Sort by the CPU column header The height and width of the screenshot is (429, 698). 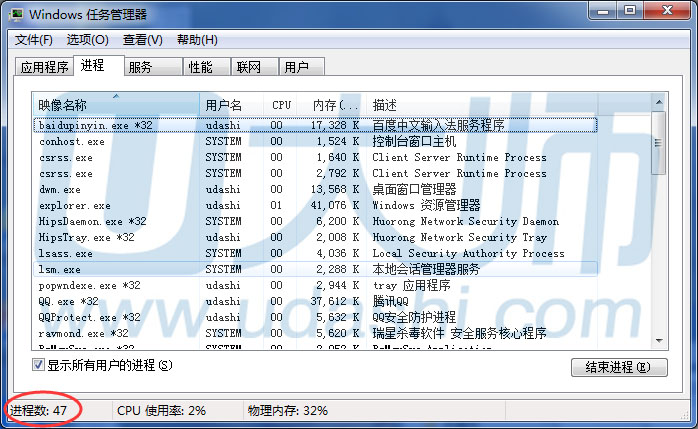[x=282, y=104]
